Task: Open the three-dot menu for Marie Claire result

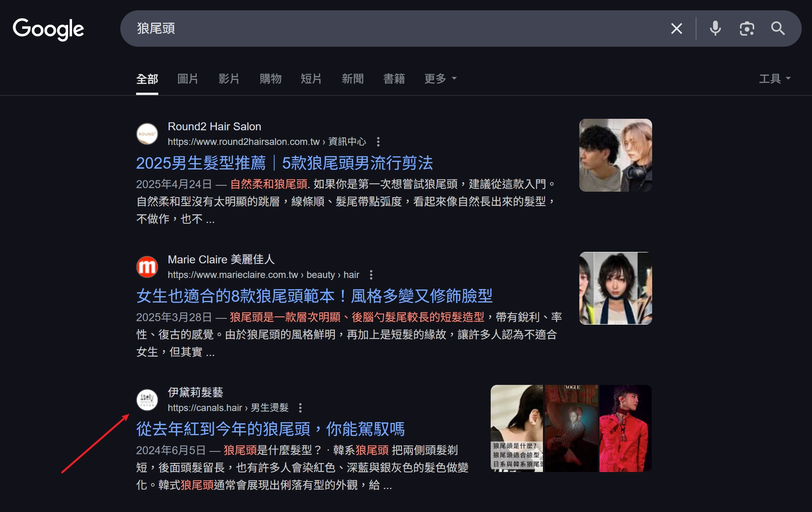Action: [x=371, y=275]
